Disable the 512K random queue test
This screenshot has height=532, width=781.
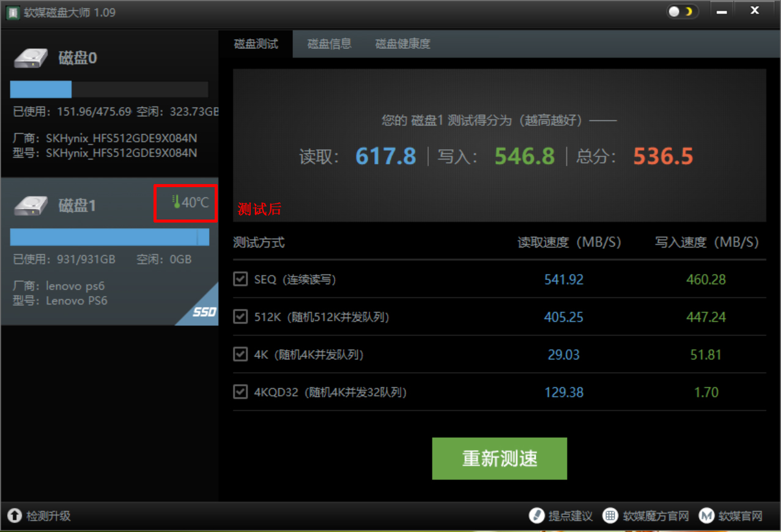point(240,316)
